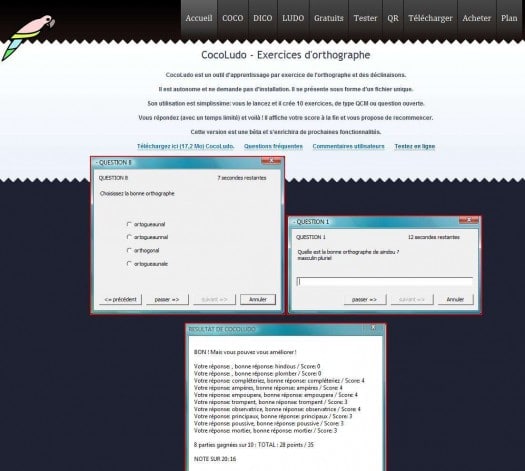Image resolution: width=525 pixels, height=471 pixels.
Task: Click the Téléchargez ici CocoLudo link
Action: [185, 146]
